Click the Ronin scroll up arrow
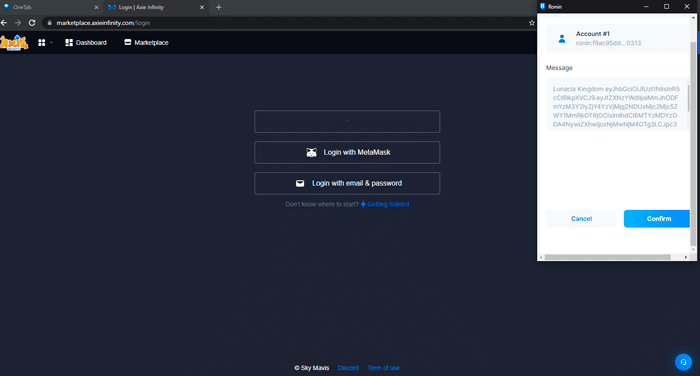Viewport: 700px width, 376px height. tap(693, 17)
